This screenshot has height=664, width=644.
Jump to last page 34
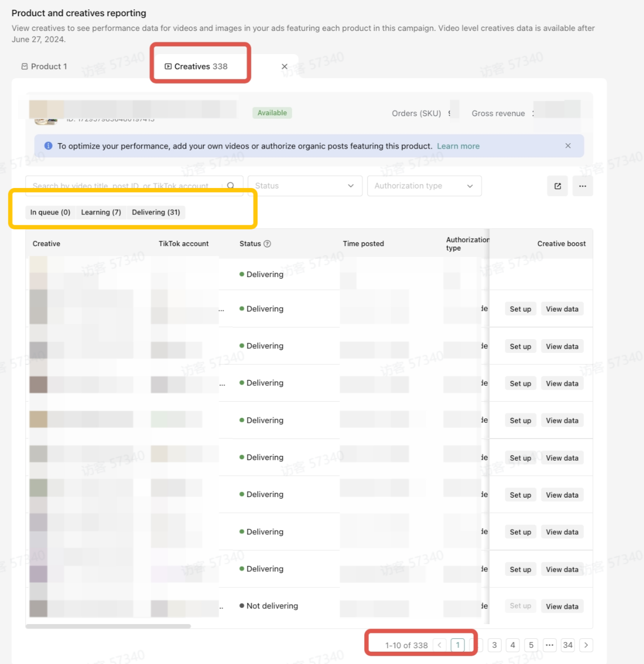click(x=568, y=645)
